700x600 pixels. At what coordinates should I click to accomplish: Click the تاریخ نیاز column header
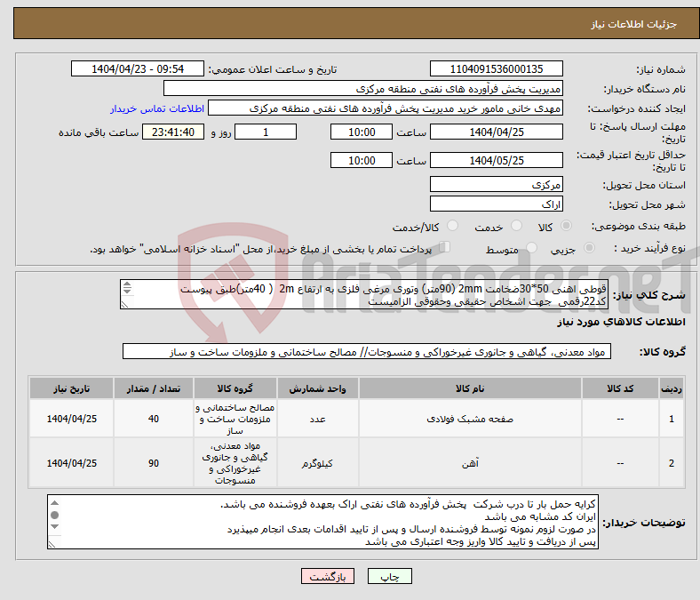pyautogui.click(x=71, y=388)
